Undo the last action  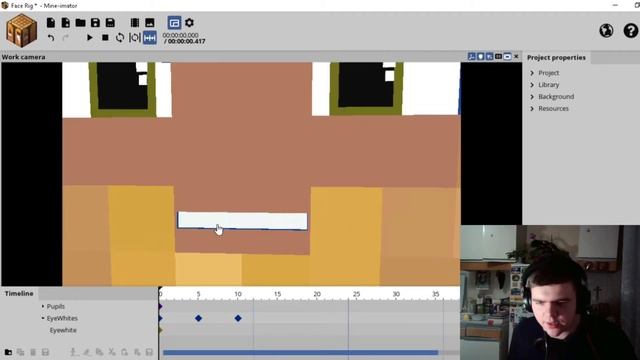click(51, 38)
